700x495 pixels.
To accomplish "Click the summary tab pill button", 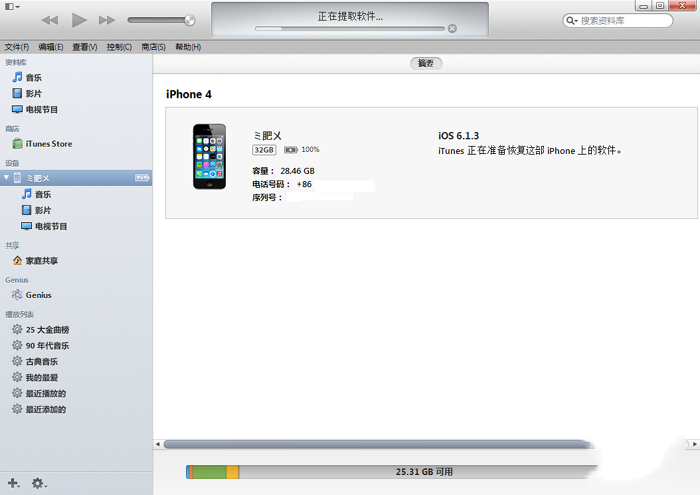I will [426, 63].
